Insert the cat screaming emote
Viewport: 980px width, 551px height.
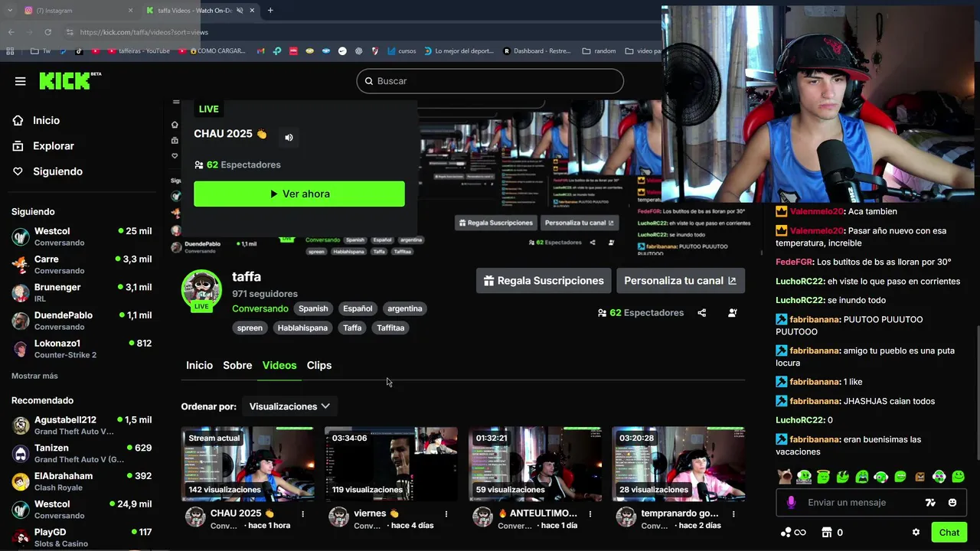(785, 477)
